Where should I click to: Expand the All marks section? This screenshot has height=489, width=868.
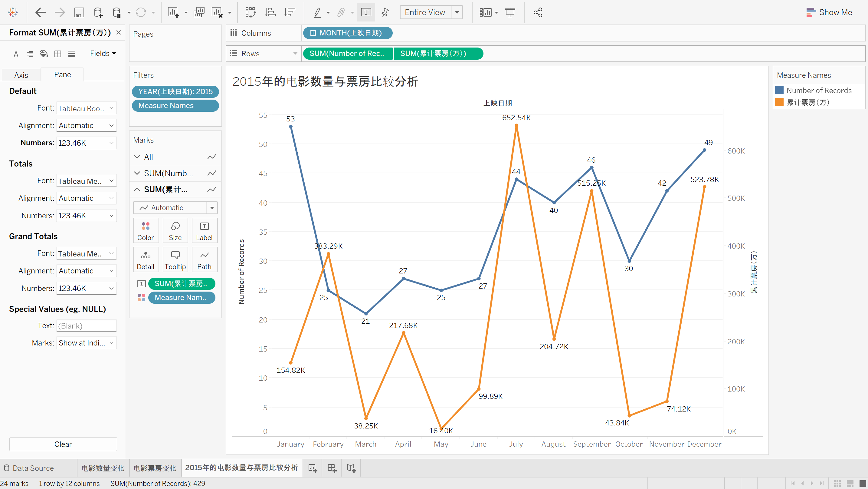pos(137,157)
